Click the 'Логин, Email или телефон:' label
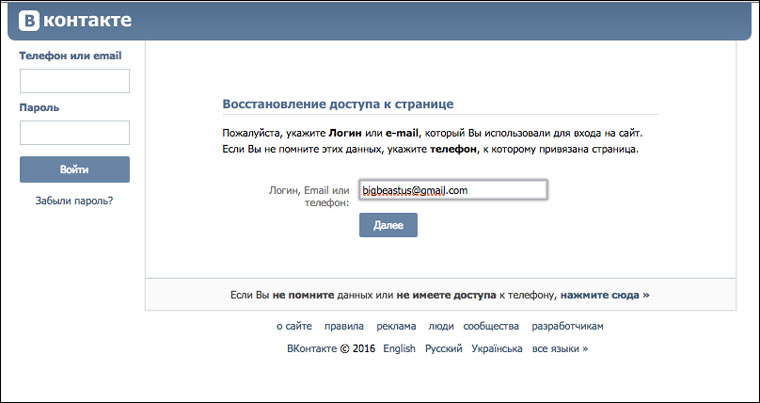The image size is (760, 403). click(x=309, y=196)
